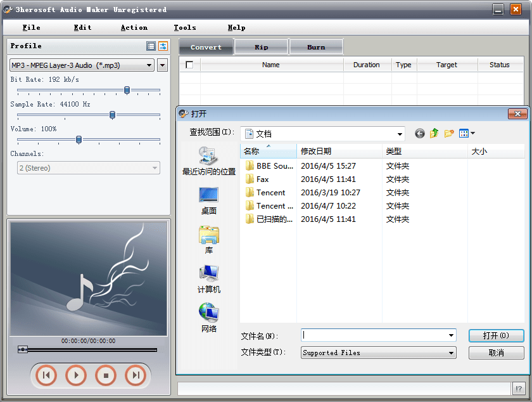This screenshot has width=532, height=402.
Task: Select Computer (计算机) shortcut in sidebar
Action: tap(208, 280)
